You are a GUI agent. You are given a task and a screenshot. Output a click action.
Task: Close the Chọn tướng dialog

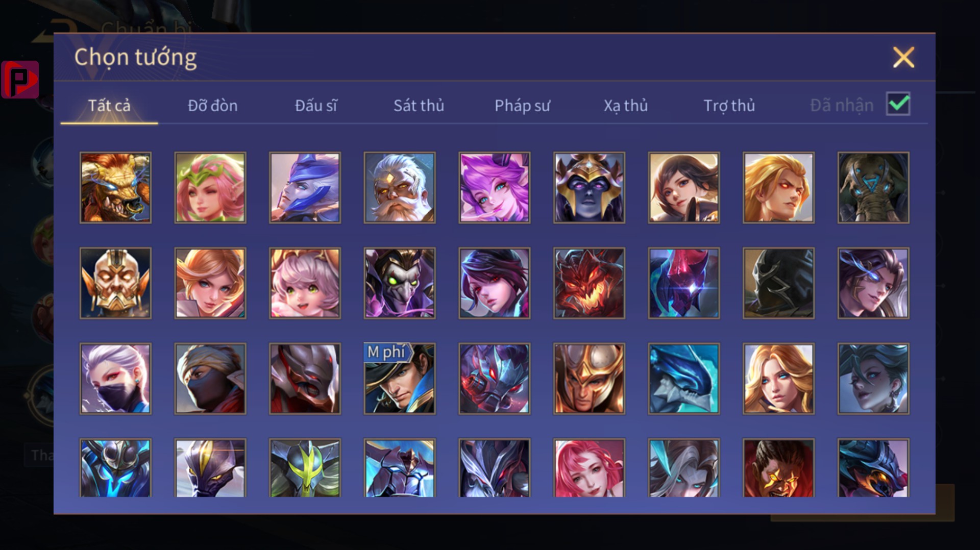pos(903,57)
